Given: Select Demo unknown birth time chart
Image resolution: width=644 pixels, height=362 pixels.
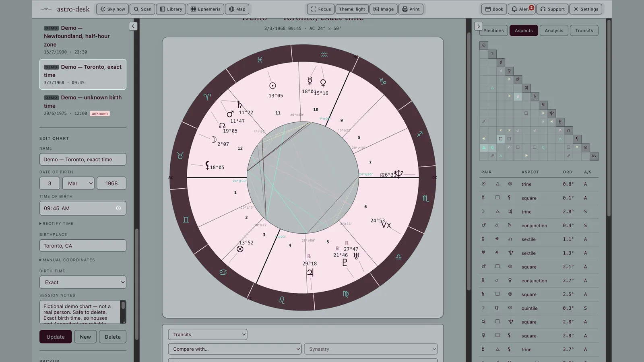Looking at the screenshot, I should [x=83, y=105].
